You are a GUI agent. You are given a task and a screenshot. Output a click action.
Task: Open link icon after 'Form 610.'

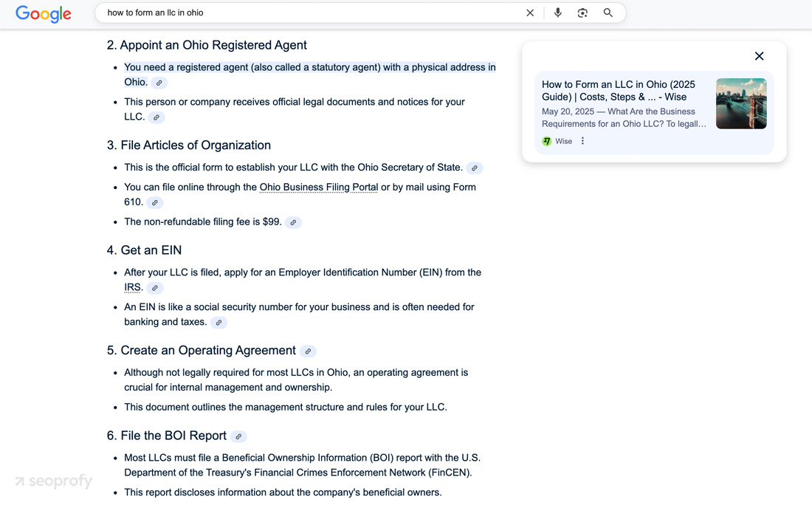pyautogui.click(x=155, y=203)
